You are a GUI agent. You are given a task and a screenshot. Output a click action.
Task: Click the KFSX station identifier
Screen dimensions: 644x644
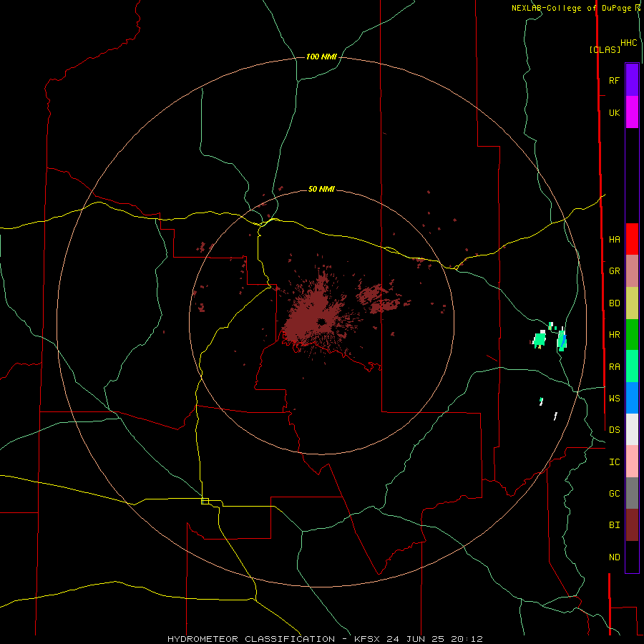tap(367, 639)
